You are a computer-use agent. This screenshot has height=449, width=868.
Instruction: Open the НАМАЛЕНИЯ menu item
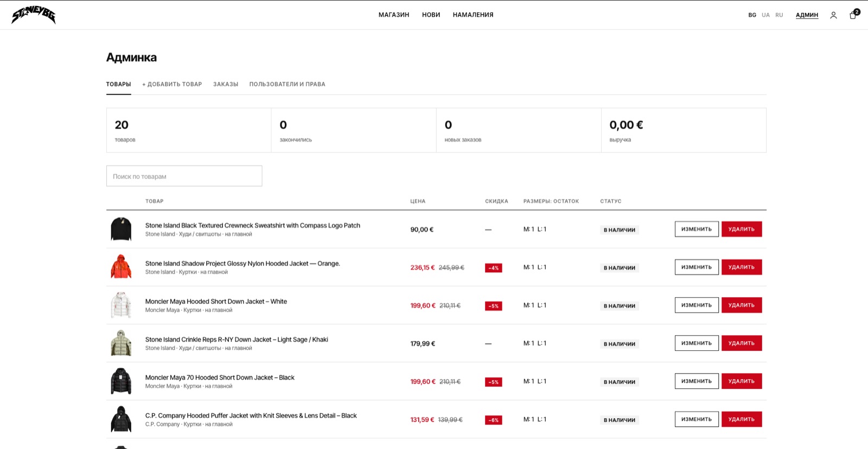coord(473,15)
